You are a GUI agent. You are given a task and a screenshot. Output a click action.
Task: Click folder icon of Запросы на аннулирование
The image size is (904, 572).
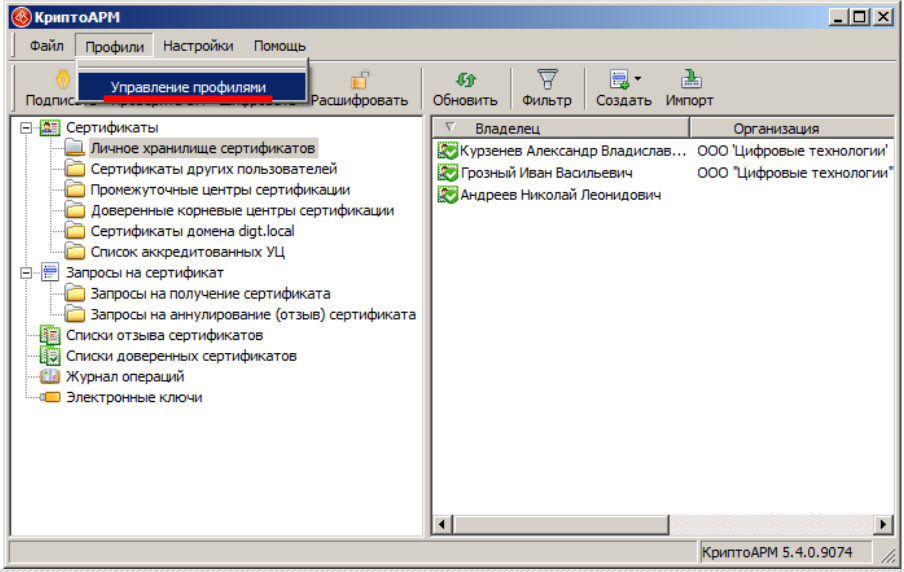74,314
